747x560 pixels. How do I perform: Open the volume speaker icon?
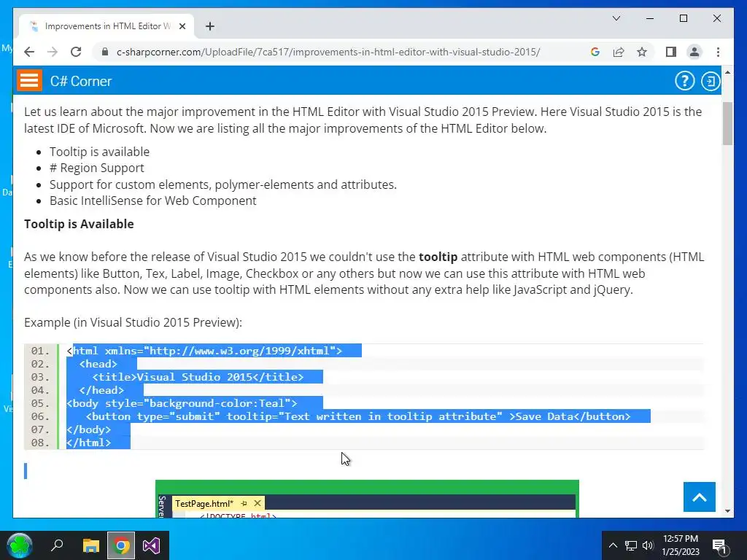(648, 545)
